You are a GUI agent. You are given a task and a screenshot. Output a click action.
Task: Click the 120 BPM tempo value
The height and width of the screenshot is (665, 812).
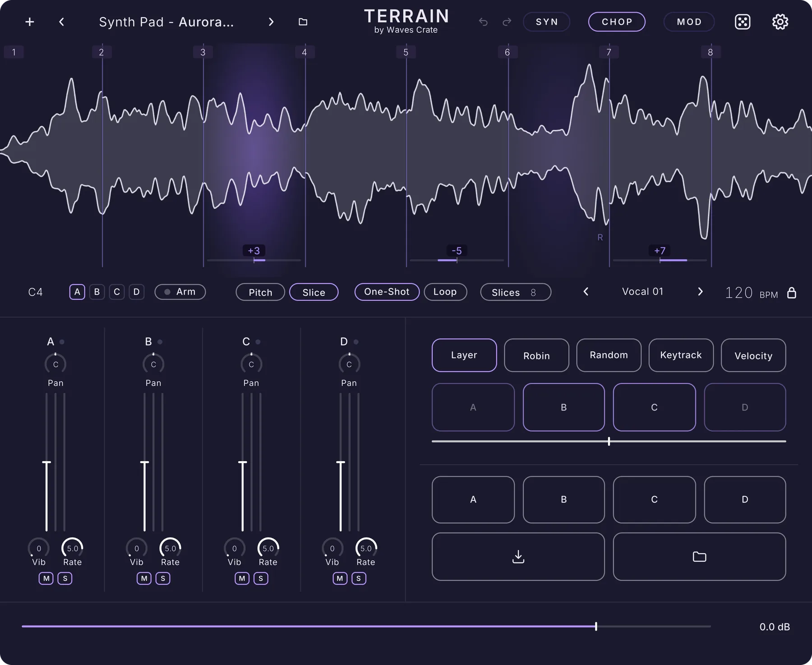(739, 293)
